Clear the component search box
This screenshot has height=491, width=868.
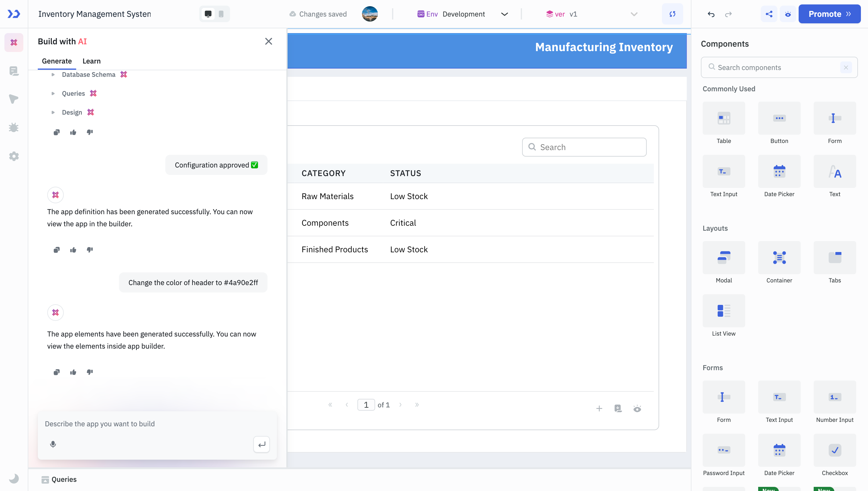point(846,67)
